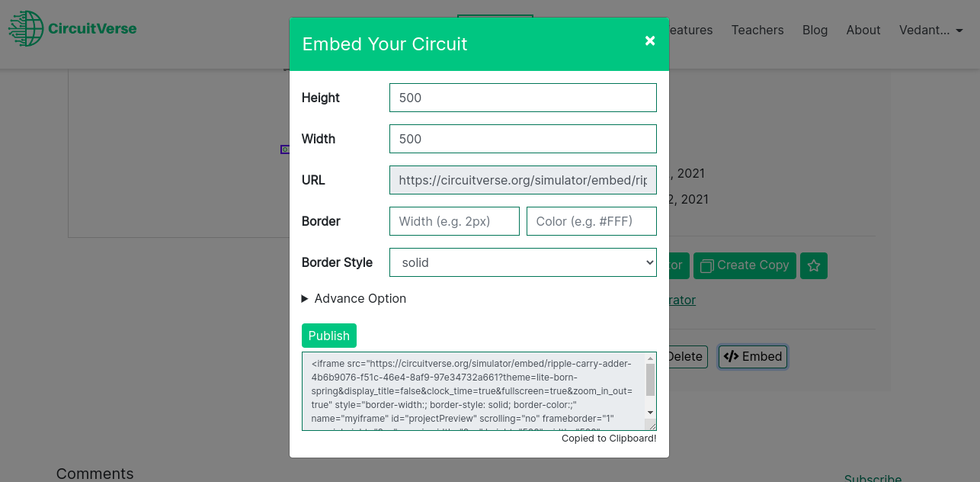Click the Subscribe link under comments

pyautogui.click(x=873, y=477)
